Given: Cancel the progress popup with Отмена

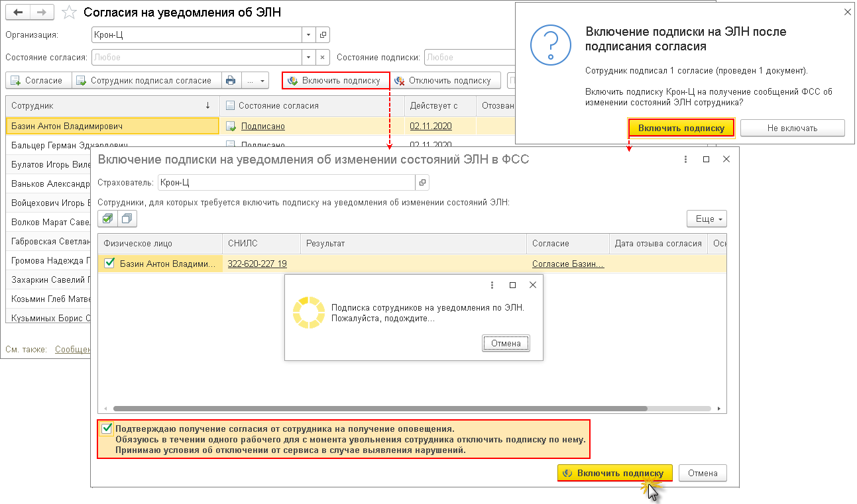Looking at the screenshot, I should tap(506, 343).
